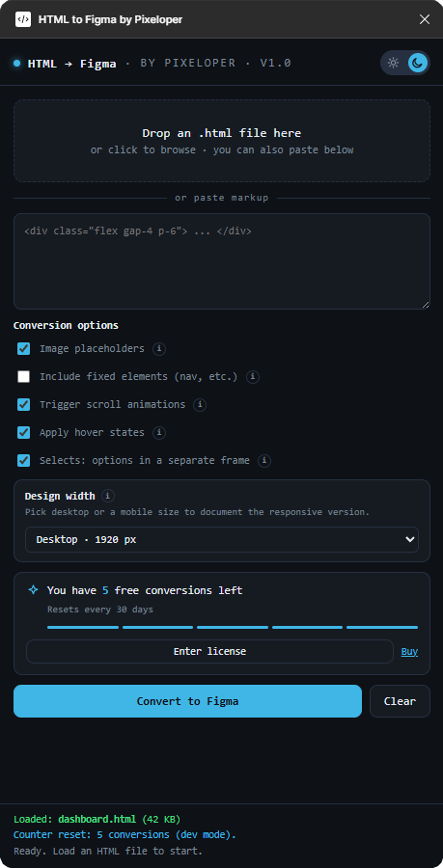Show info for Selects separate frame option
This screenshot has height=868, width=443.
point(264,461)
